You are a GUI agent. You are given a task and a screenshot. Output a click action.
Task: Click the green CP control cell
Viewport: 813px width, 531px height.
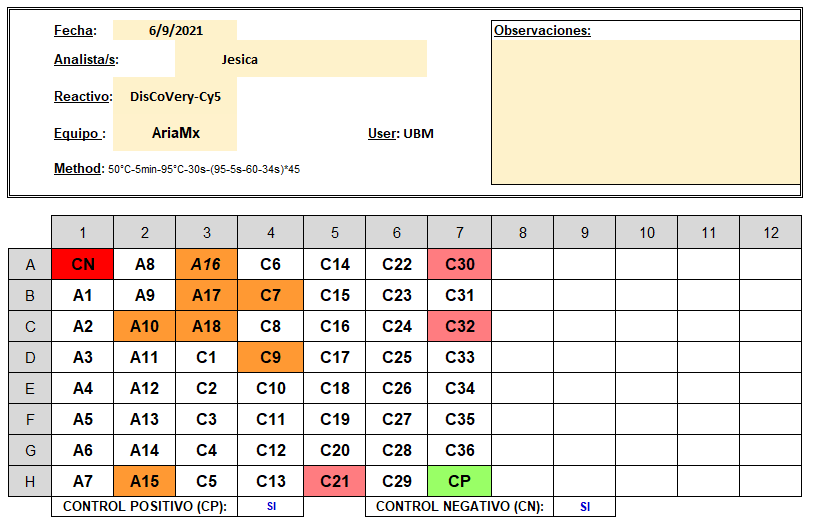pos(459,481)
